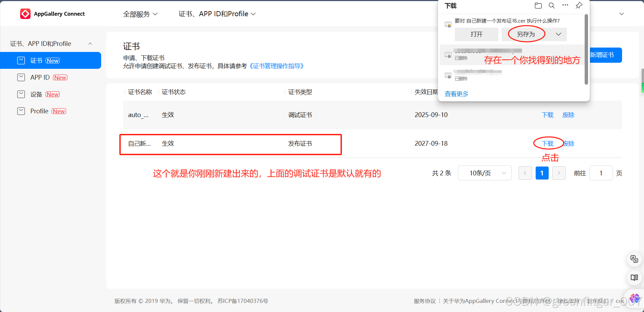
Task: Click the APP ID sidebar icon
Action: [21, 77]
